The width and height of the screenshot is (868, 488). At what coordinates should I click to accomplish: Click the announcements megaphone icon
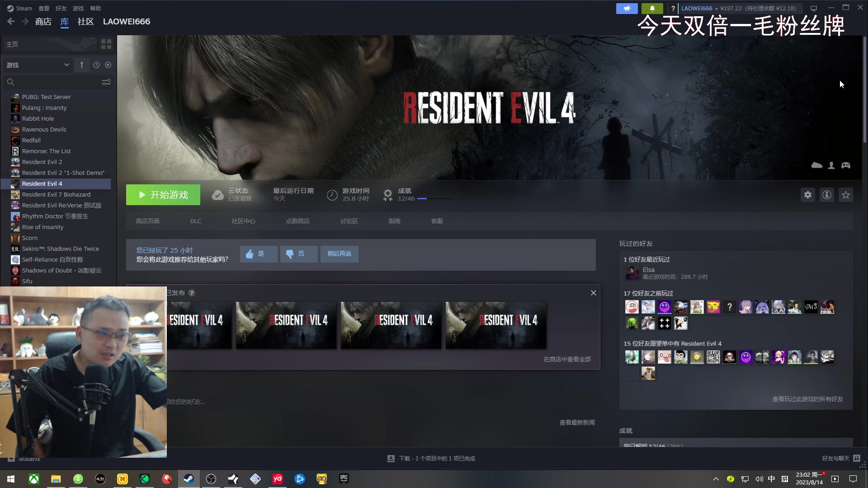point(627,8)
